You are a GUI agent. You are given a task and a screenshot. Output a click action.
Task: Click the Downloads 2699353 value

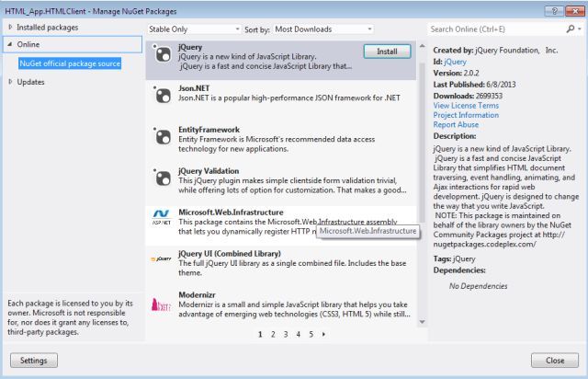tap(489, 96)
